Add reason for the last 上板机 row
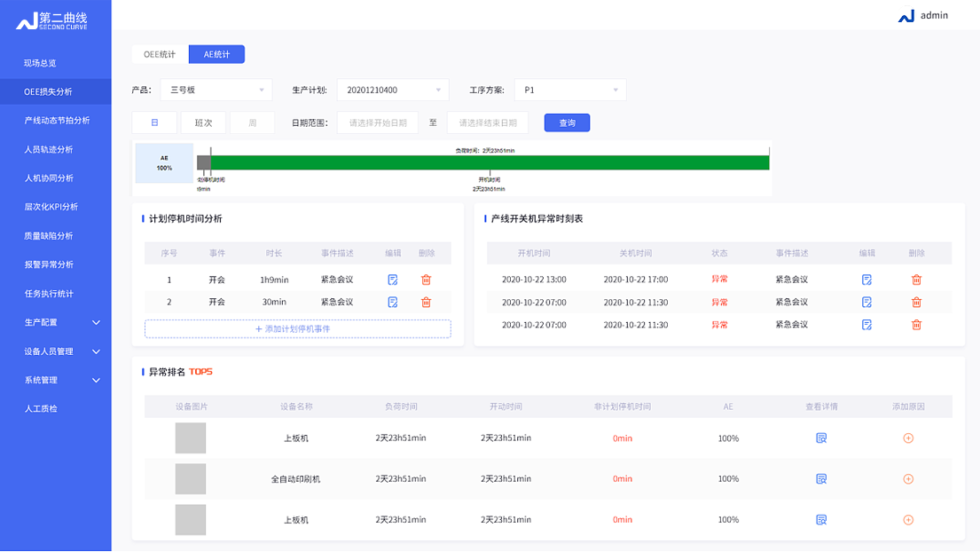 click(x=908, y=520)
